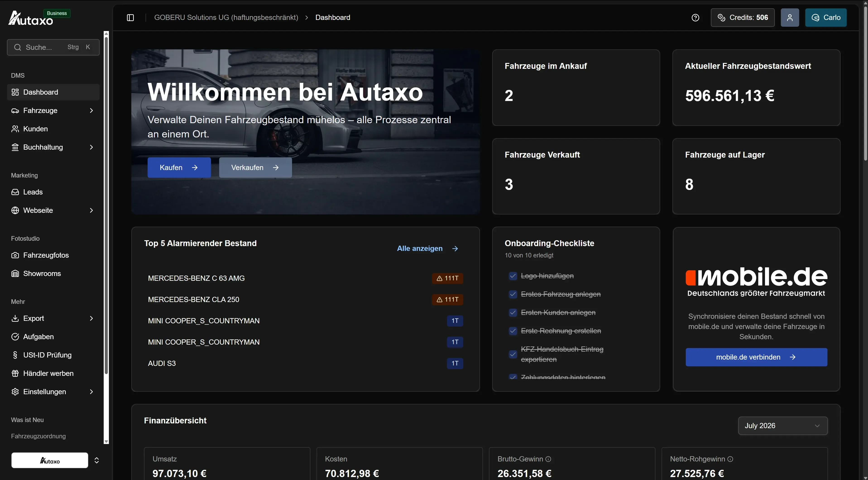Click the Kunden people icon
Viewport: 868px width, 480px height.
tap(15, 129)
